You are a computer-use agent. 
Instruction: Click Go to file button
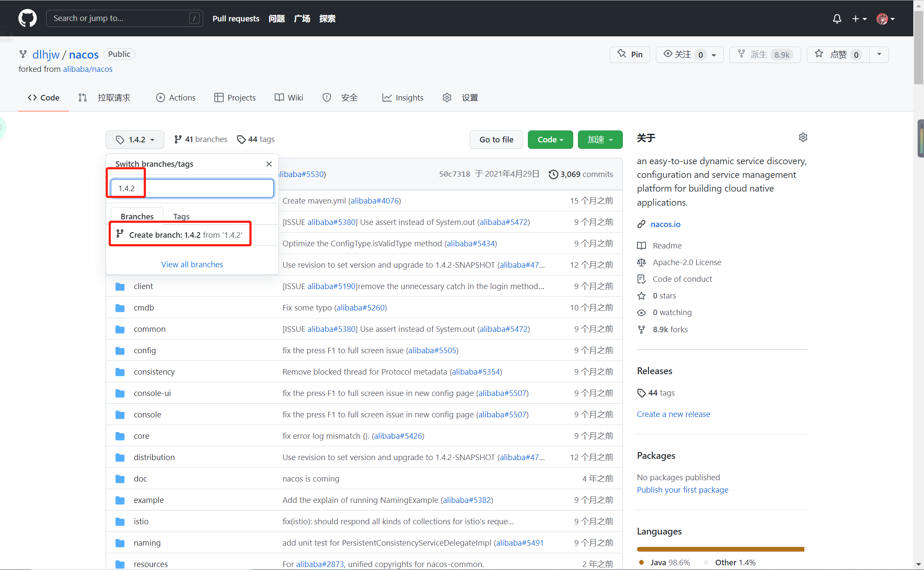tap(496, 139)
